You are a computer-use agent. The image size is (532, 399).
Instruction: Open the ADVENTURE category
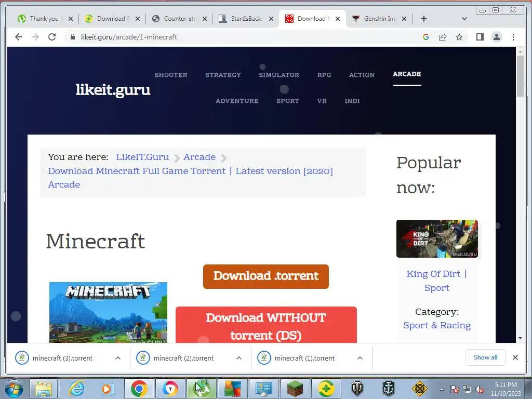[237, 101]
